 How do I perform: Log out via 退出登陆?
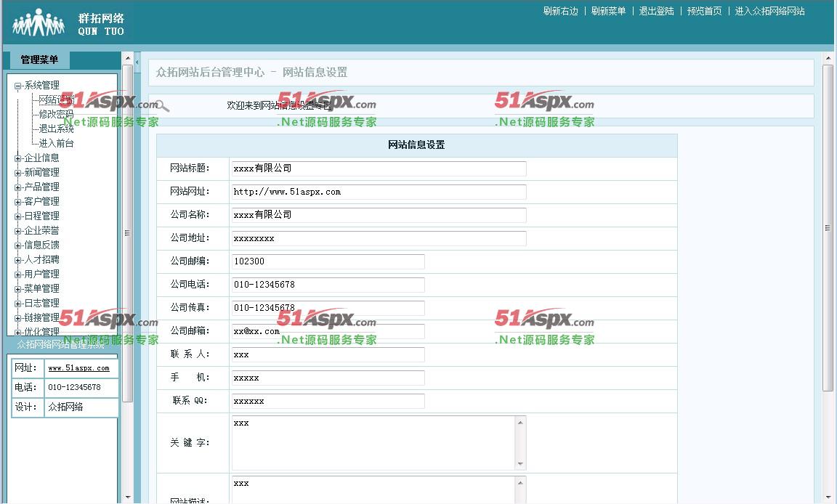coord(656,11)
